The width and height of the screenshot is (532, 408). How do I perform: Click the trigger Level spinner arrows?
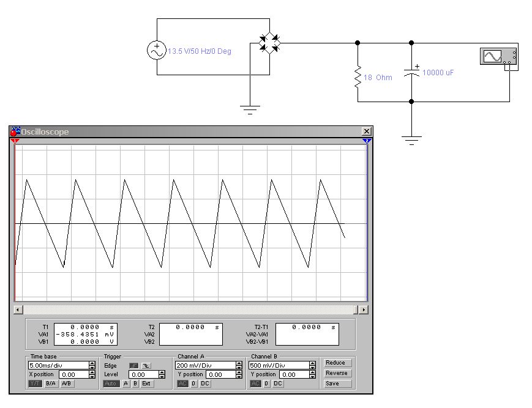pos(162,374)
